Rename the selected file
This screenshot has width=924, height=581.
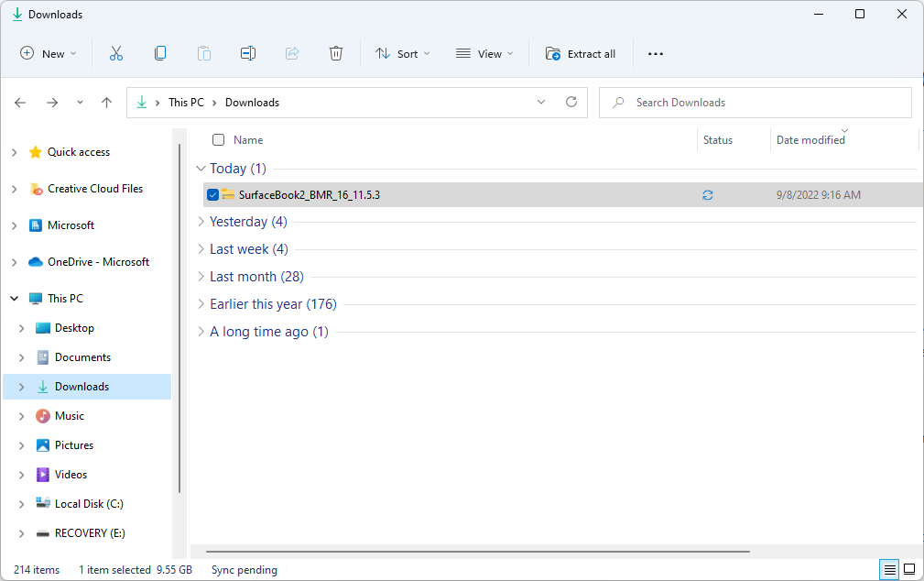[248, 53]
